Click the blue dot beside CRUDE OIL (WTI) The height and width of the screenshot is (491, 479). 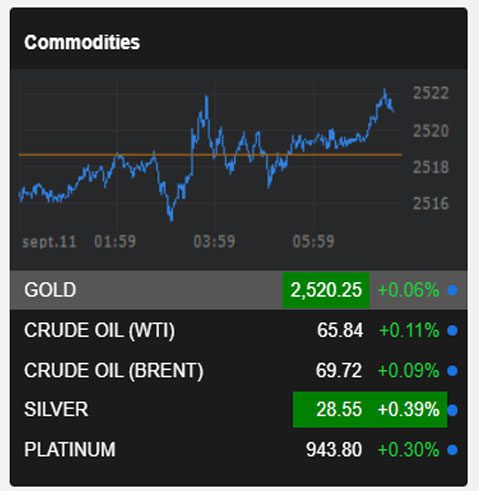(452, 330)
